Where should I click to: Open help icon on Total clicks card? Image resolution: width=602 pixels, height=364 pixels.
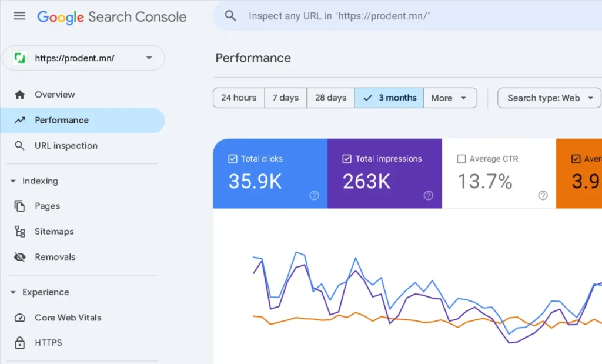tap(314, 195)
